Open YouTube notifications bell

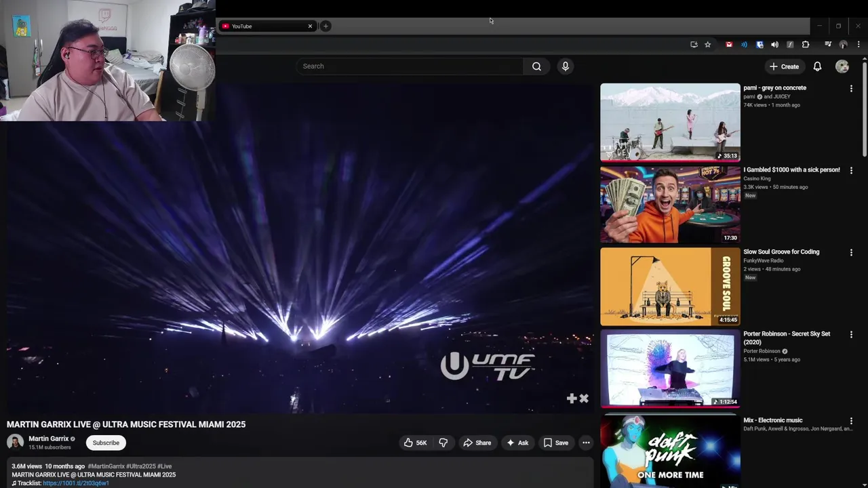click(817, 66)
